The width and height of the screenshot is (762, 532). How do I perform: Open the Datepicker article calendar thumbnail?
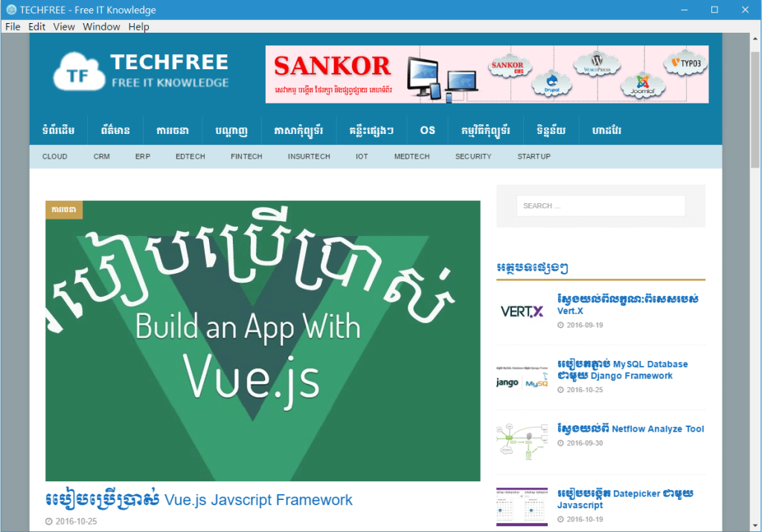[522, 507]
